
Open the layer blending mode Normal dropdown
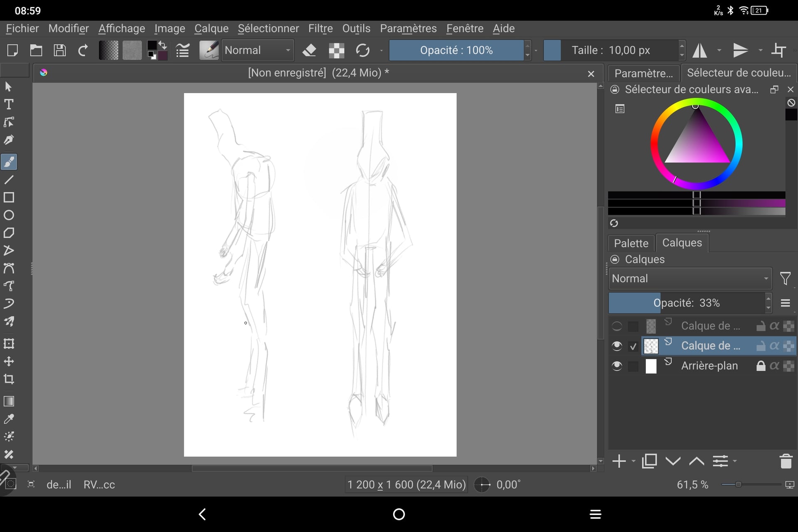690,278
